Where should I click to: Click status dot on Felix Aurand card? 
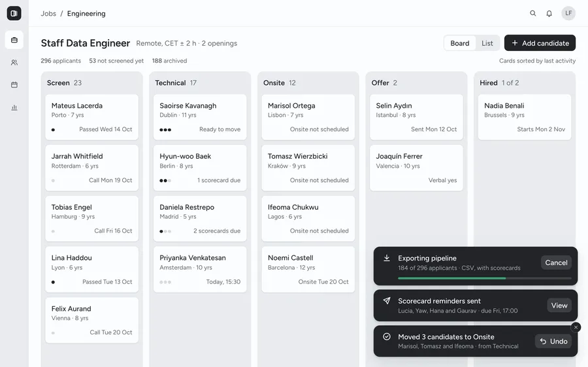click(x=54, y=333)
